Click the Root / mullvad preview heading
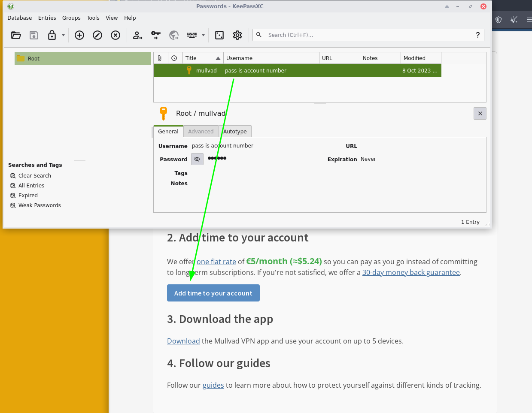This screenshot has height=413, width=532. click(x=201, y=114)
